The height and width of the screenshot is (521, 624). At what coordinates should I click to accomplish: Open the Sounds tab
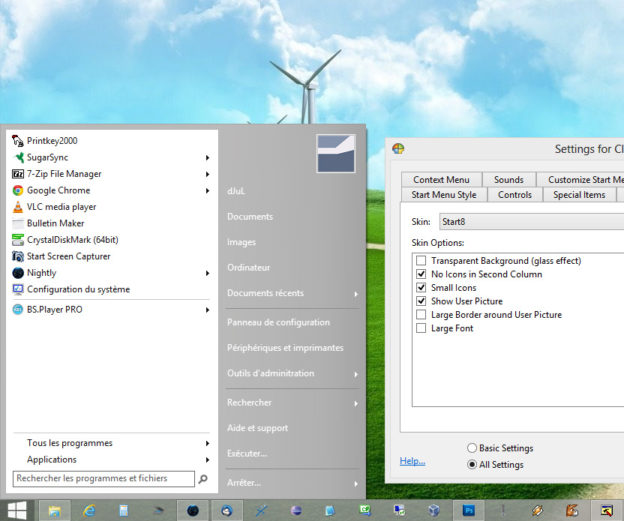(x=508, y=180)
